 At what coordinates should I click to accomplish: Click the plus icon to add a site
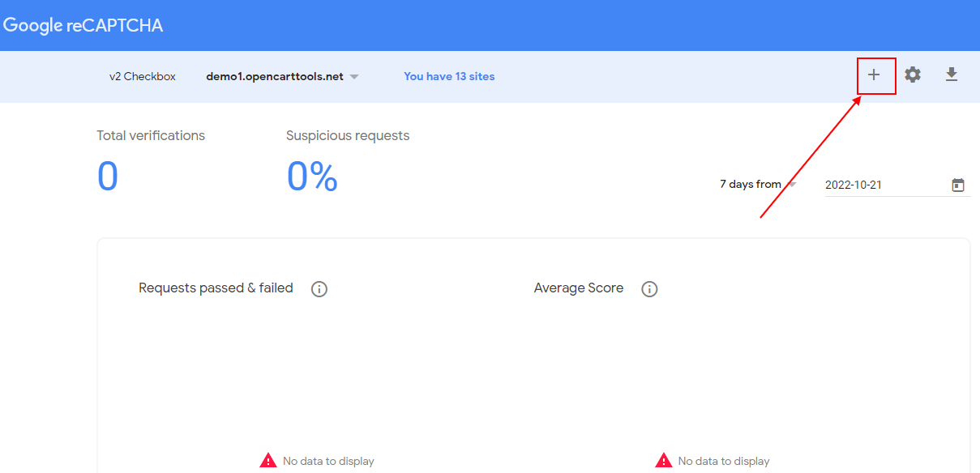click(874, 75)
